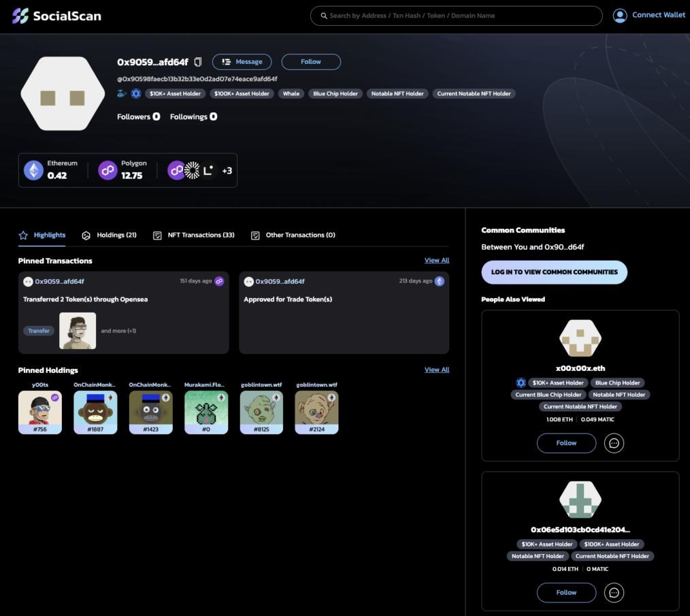This screenshot has width=690, height=616.
Task: Expand 'and more (+1)' in pinned transaction
Action: (118, 331)
